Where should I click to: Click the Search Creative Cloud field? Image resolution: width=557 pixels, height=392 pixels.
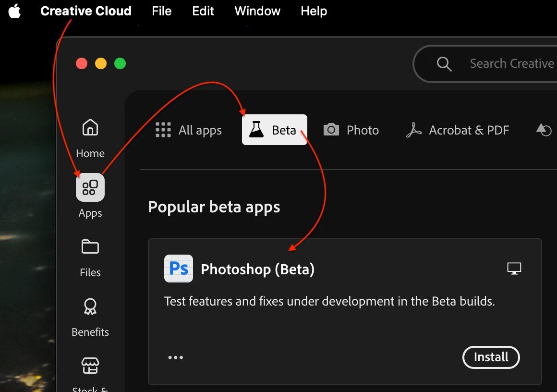[485, 64]
